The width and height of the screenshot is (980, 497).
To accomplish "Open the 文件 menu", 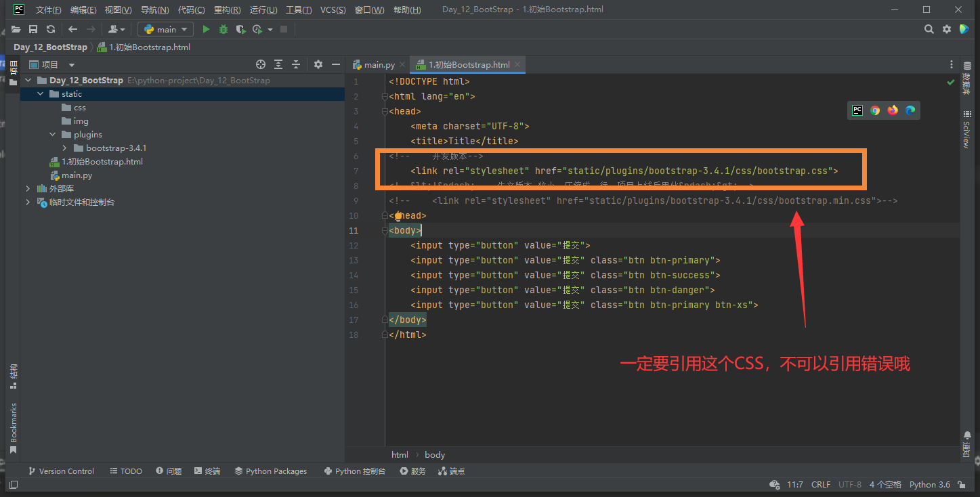I will [48, 10].
